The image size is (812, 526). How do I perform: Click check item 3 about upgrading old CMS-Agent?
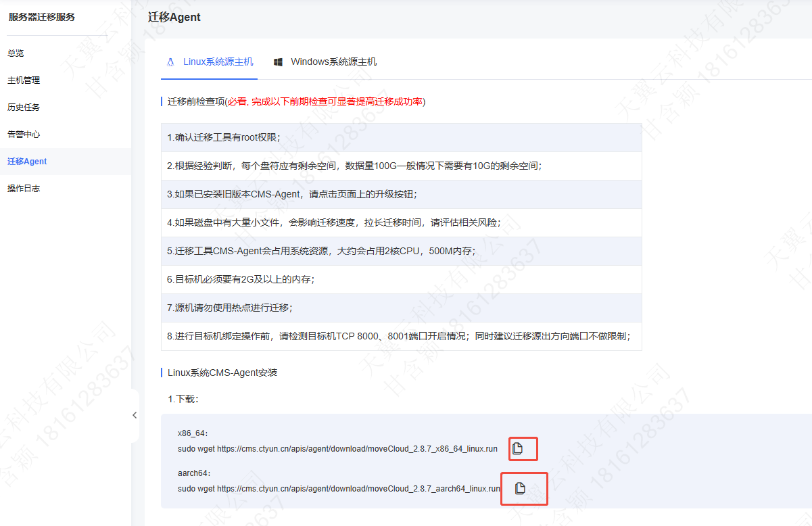[x=401, y=194]
